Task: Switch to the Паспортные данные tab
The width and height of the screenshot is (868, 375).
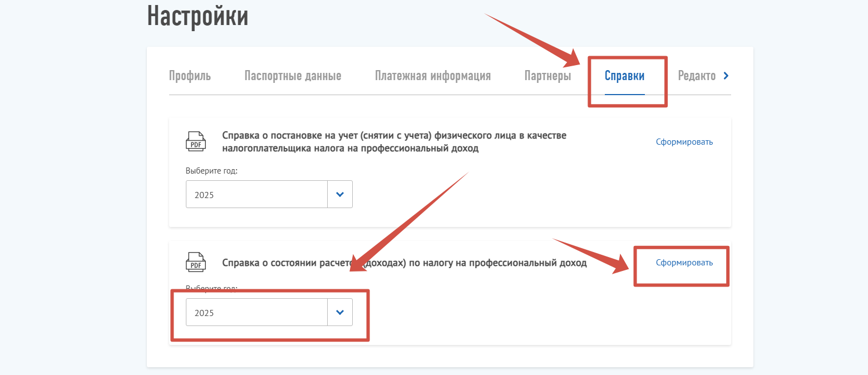Action: 293,76
